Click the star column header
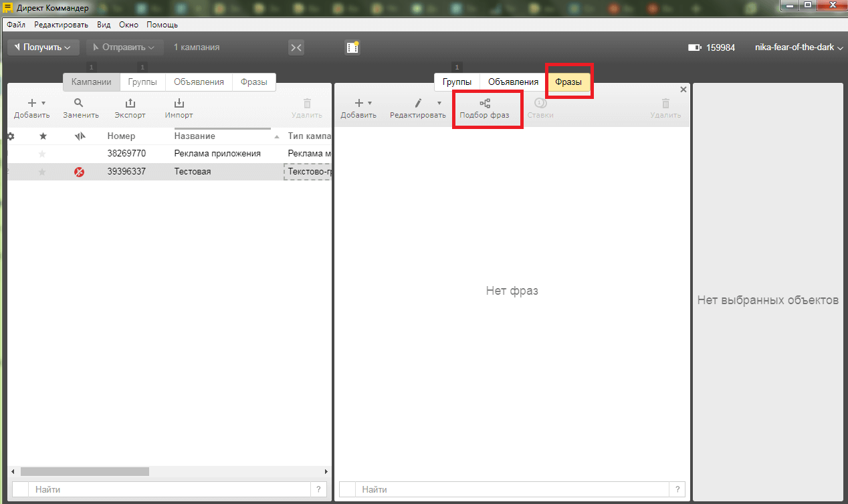The height and width of the screenshot is (504, 848). tap(43, 136)
